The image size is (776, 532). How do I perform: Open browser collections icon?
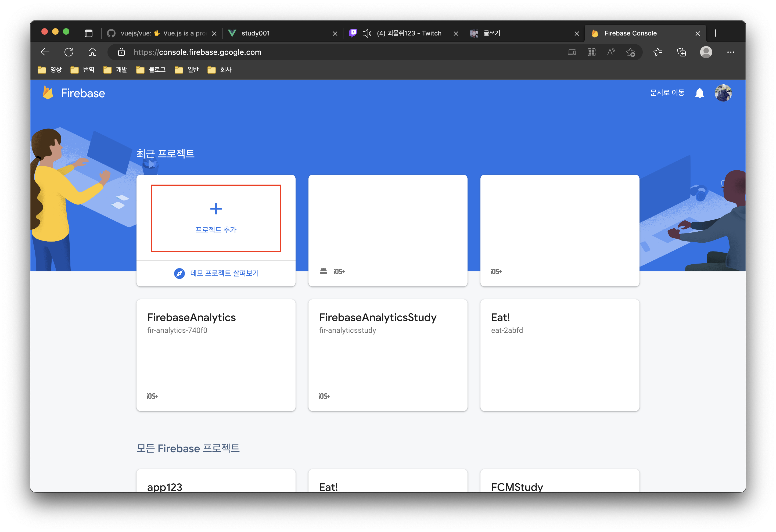tap(681, 52)
